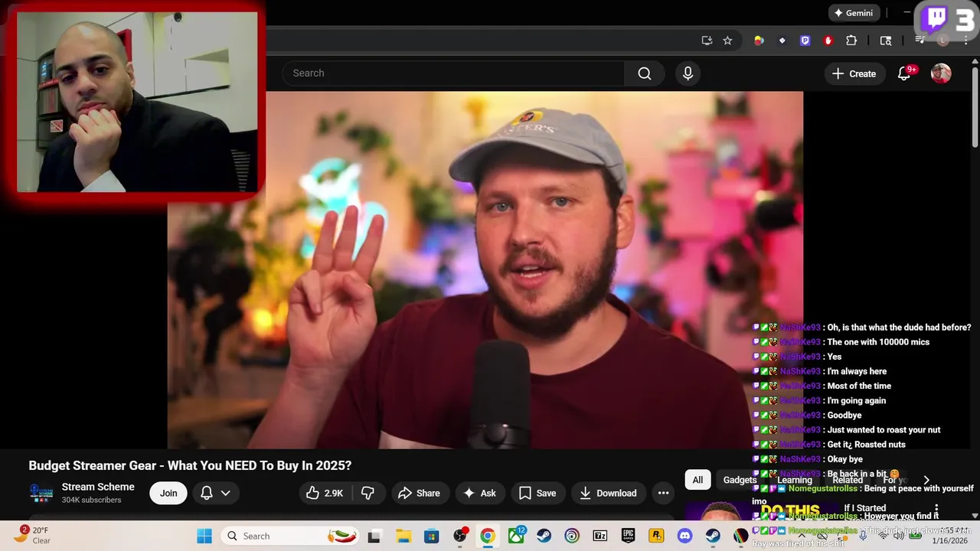Open Gemini in the Chrome title bar
This screenshot has height=551, width=980.
[x=854, y=13]
